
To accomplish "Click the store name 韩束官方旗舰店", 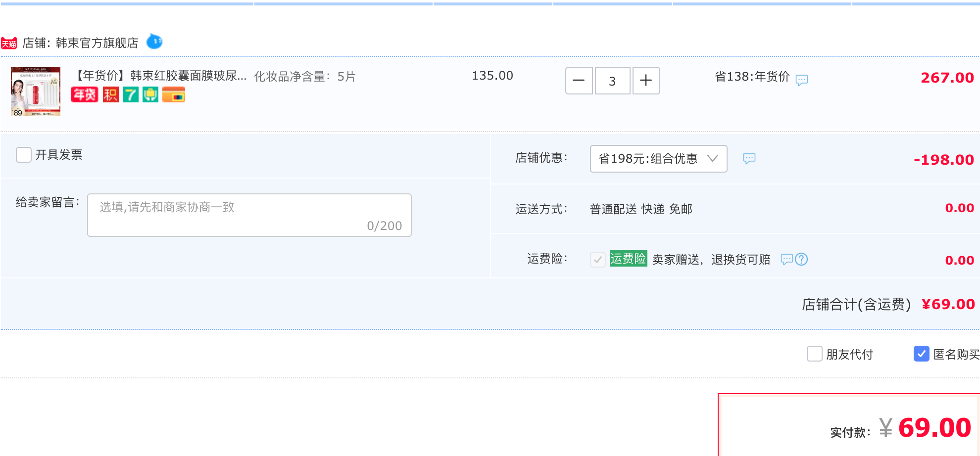I will coord(97,43).
